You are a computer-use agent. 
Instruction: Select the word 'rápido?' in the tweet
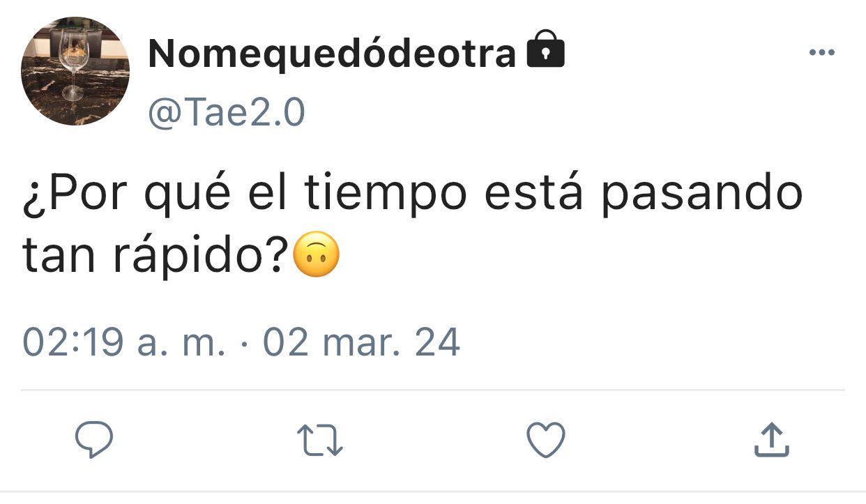[199, 257]
